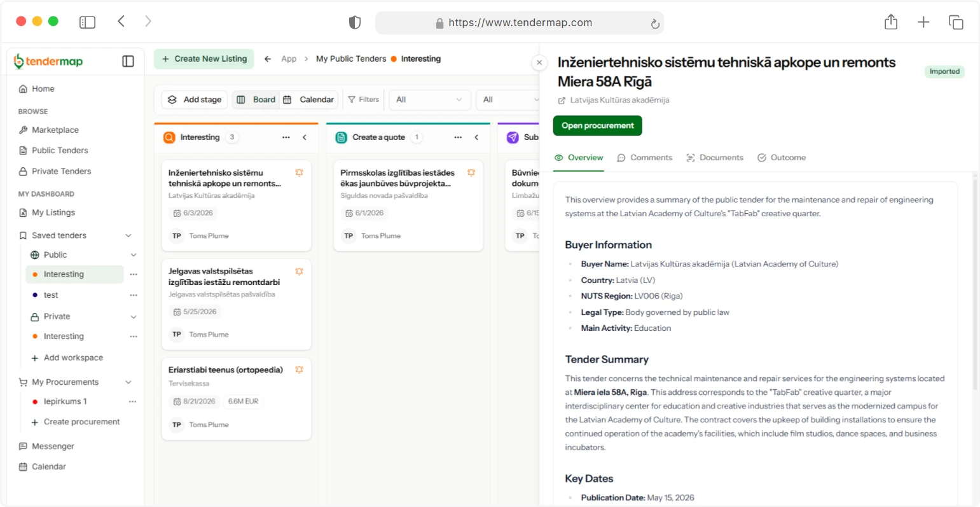
Task: Switch to Calendar view in the toolbar
Action: click(x=308, y=100)
